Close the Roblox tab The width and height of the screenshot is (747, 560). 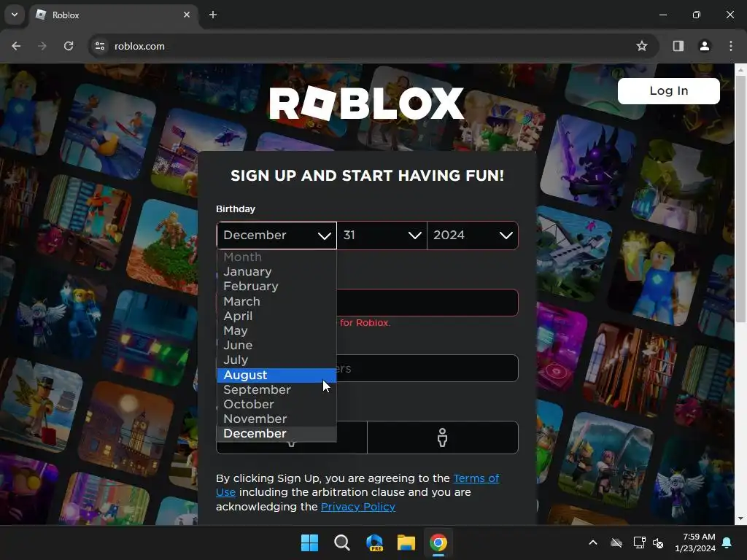[187, 15]
